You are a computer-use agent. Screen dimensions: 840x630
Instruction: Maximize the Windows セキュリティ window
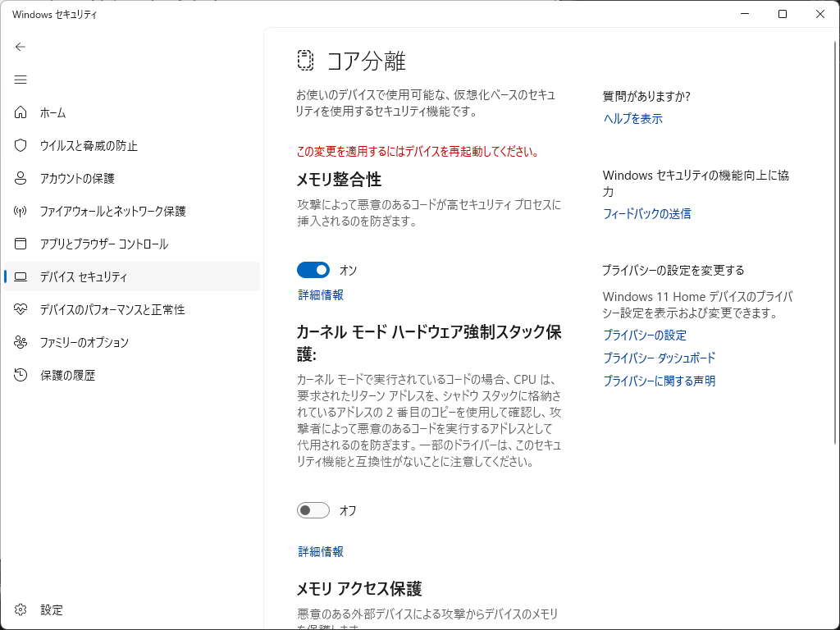[x=783, y=14]
